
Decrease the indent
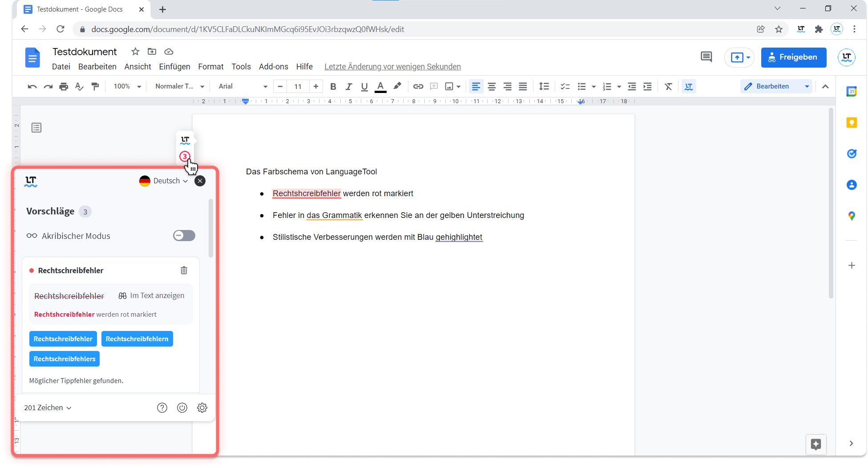click(x=632, y=86)
